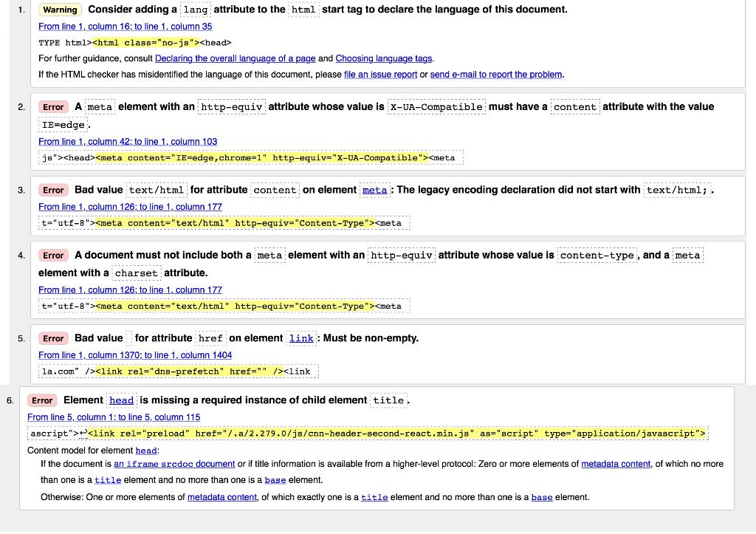756x534 pixels.
Task: Open 'From line 5, column 1' location link
Action: pyautogui.click(x=114, y=417)
